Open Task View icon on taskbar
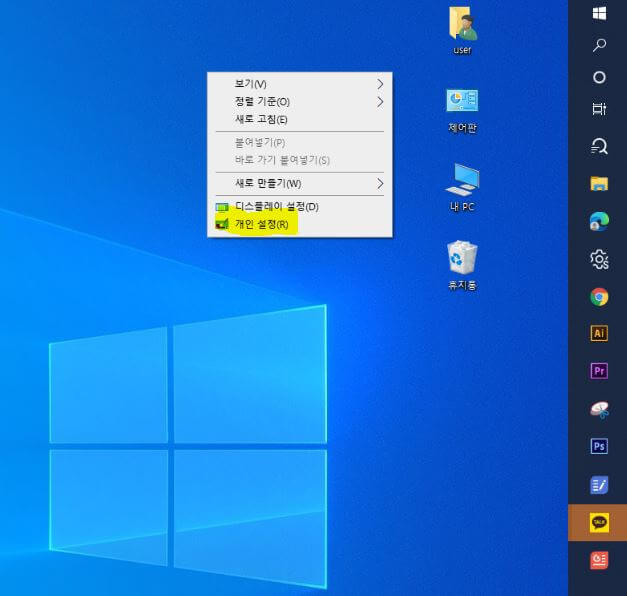The image size is (627, 596). pyautogui.click(x=599, y=108)
